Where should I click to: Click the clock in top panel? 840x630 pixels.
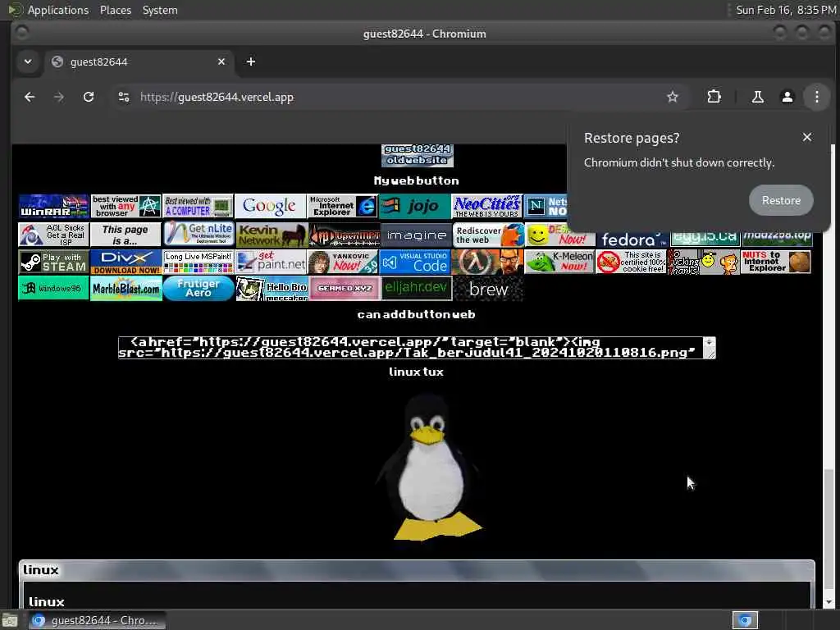coord(786,10)
